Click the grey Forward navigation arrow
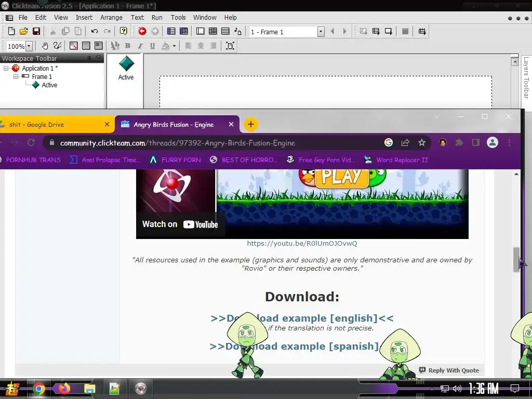The image size is (532, 399). 155,31
